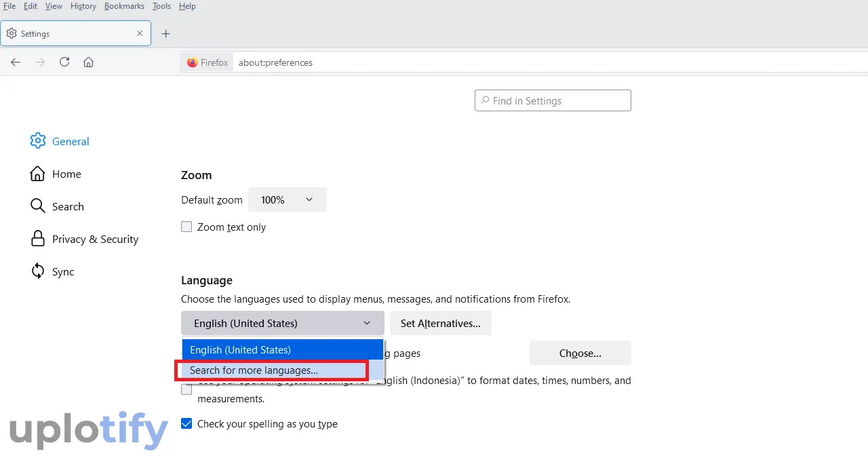Image resolution: width=868 pixels, height=460 pixels.
Task: Open the History menu
Action: [83, 6]
